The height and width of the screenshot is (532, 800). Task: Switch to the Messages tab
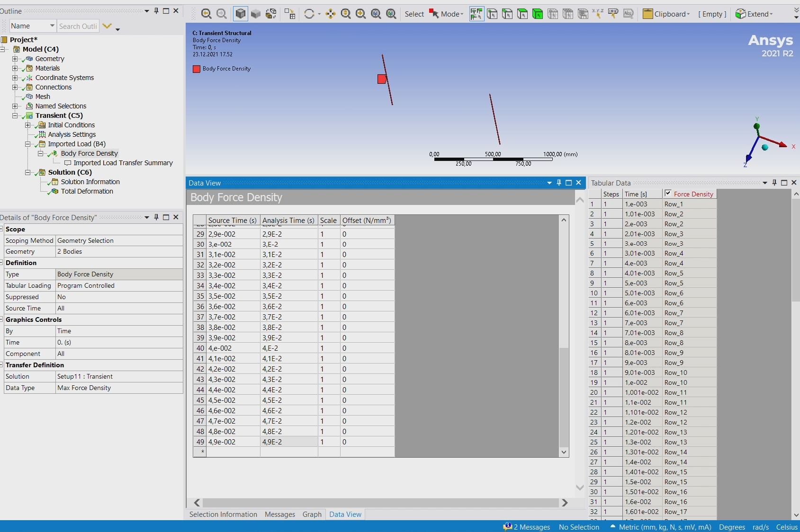pyautogui.click(x=279, y=514)
